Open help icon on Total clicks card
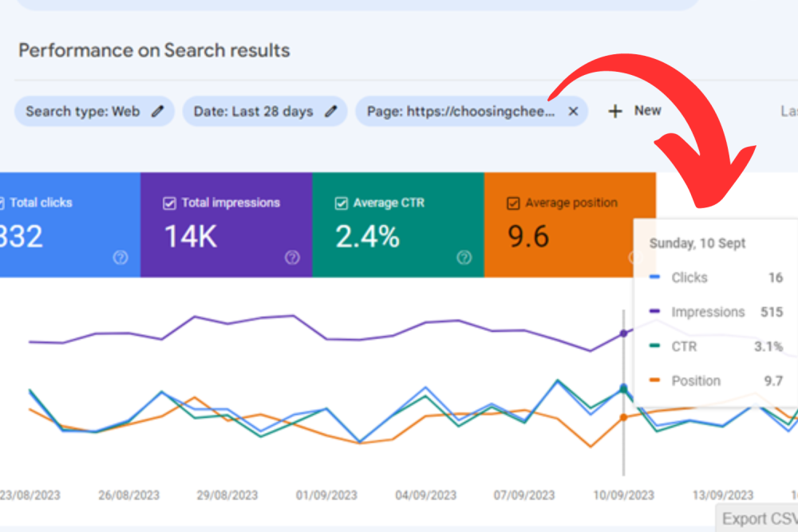The height and width of the screenshot is (532, 798). pyautogui.click(x=120, y=258)
